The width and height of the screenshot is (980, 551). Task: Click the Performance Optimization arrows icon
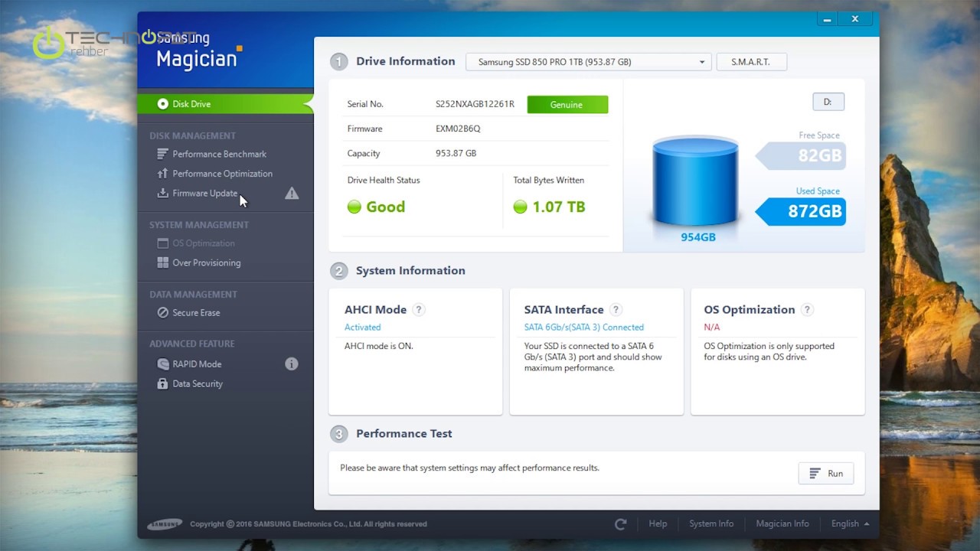(162, 174)
